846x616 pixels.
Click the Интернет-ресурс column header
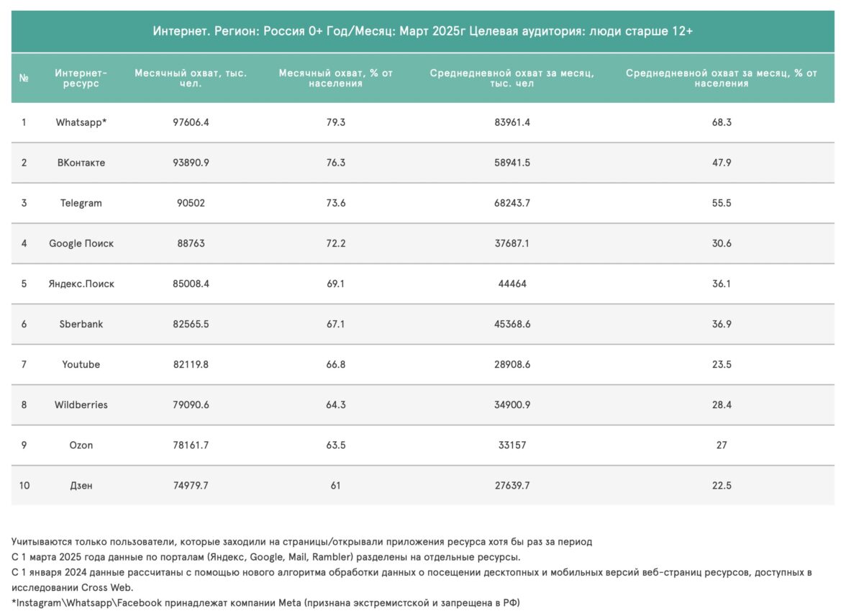click(x=81, y=78)
